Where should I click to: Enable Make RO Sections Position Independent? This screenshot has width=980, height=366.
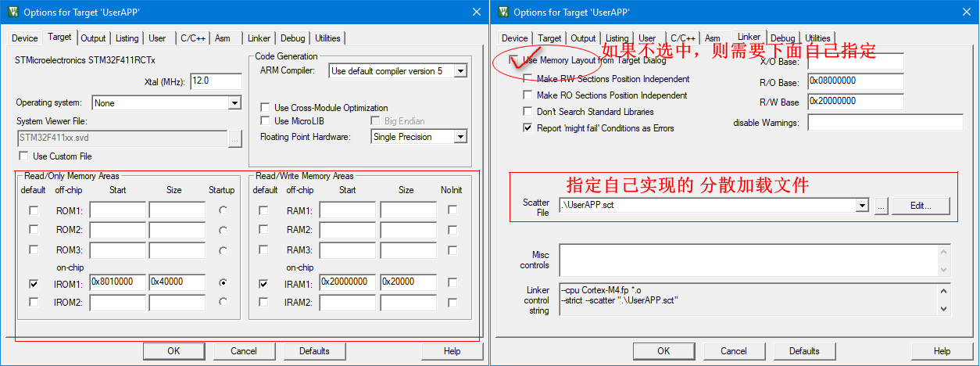[528, 95]
